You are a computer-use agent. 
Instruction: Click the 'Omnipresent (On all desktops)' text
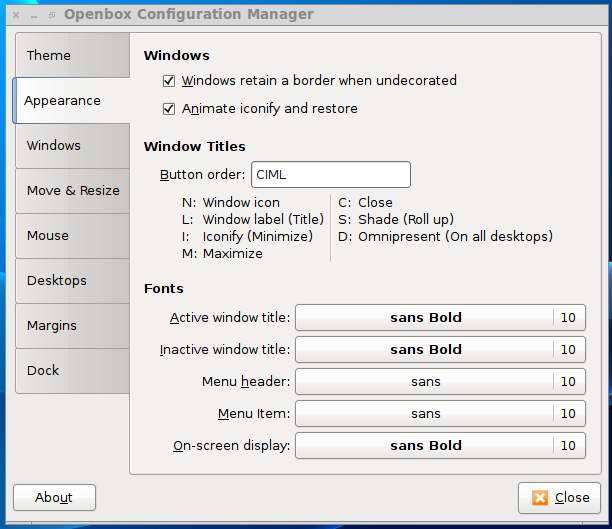pos(455,237)
